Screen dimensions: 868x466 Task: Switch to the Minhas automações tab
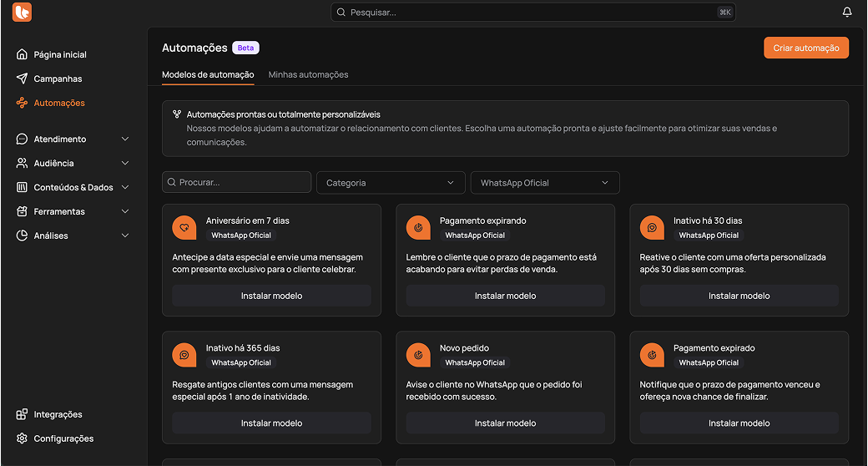point(308,74)
